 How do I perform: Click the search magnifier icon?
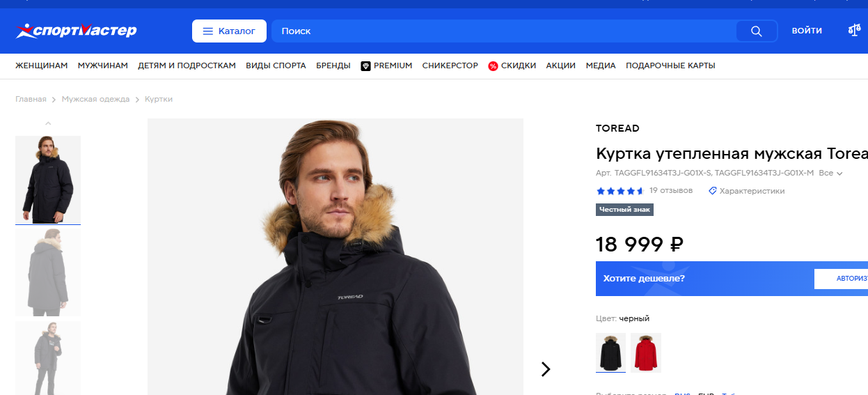[x=757, y=31]
